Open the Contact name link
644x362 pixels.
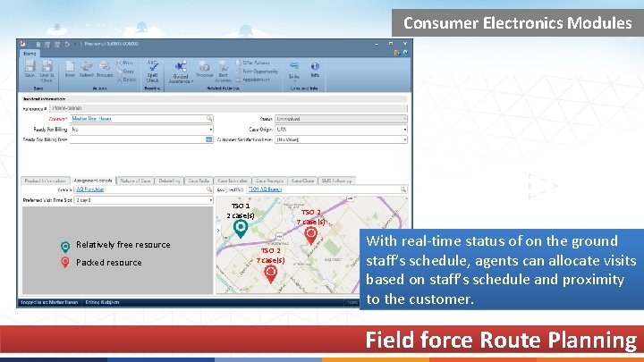[91, 119]
